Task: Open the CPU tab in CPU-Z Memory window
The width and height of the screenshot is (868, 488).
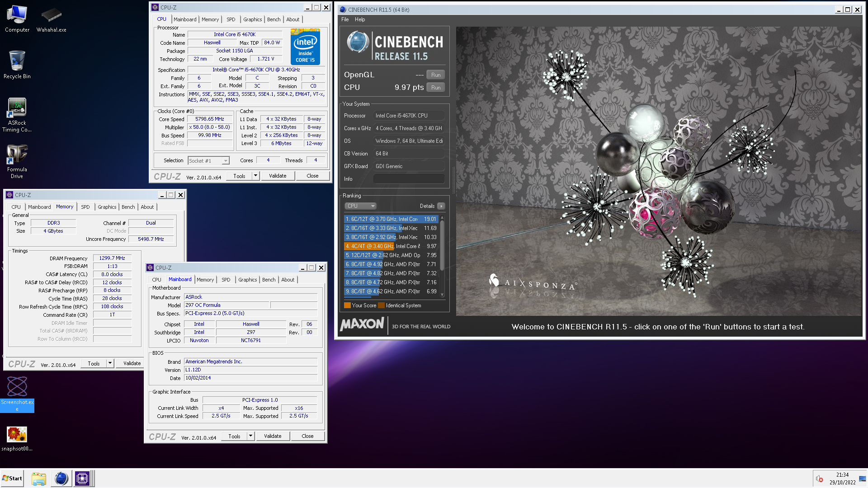Action: tap(16, 207)
